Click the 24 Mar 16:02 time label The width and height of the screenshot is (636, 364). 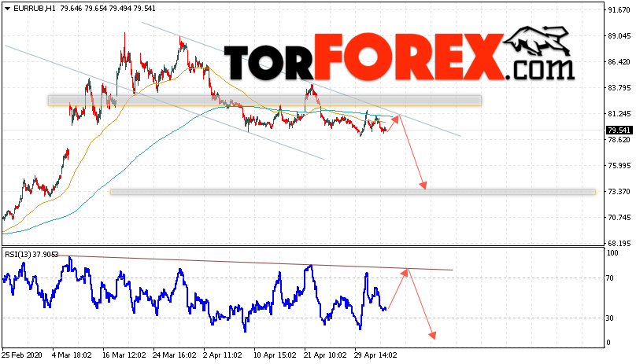point(175,355)
